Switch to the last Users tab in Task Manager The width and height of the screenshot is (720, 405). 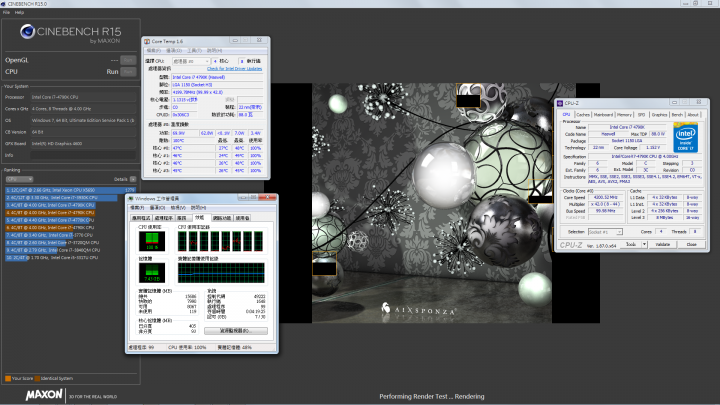tap(242, 218)
